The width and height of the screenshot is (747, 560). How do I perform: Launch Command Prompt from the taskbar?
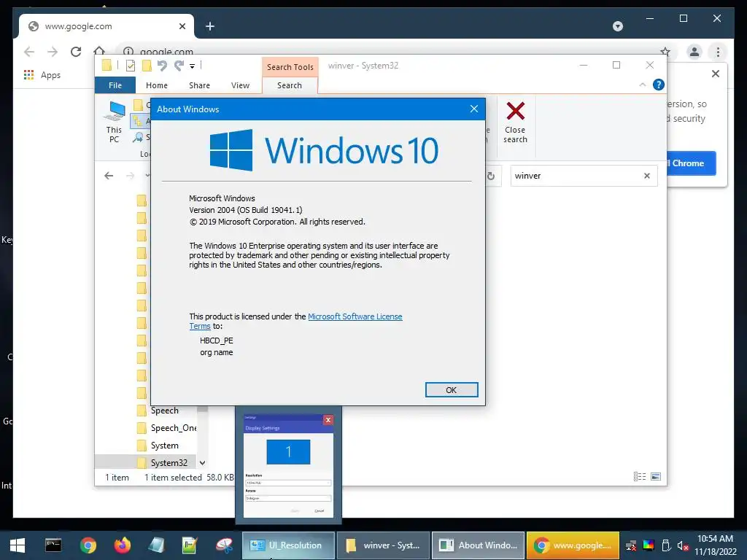(53, 545)
